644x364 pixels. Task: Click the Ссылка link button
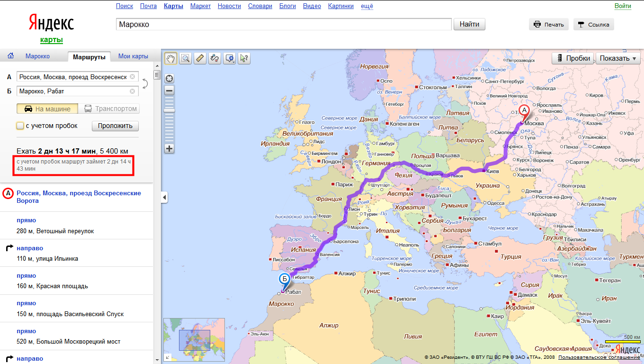pyautogui.click(x=594, y=25)
